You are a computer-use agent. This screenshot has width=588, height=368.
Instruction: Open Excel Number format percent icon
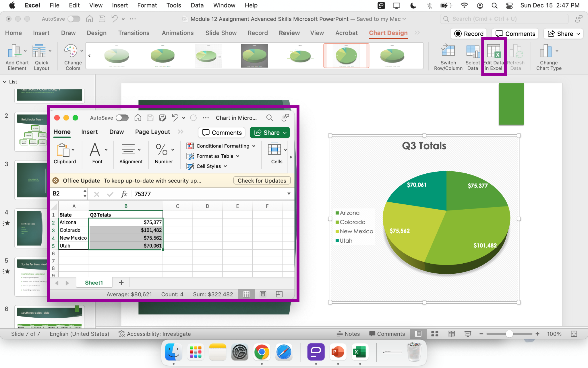162,150
